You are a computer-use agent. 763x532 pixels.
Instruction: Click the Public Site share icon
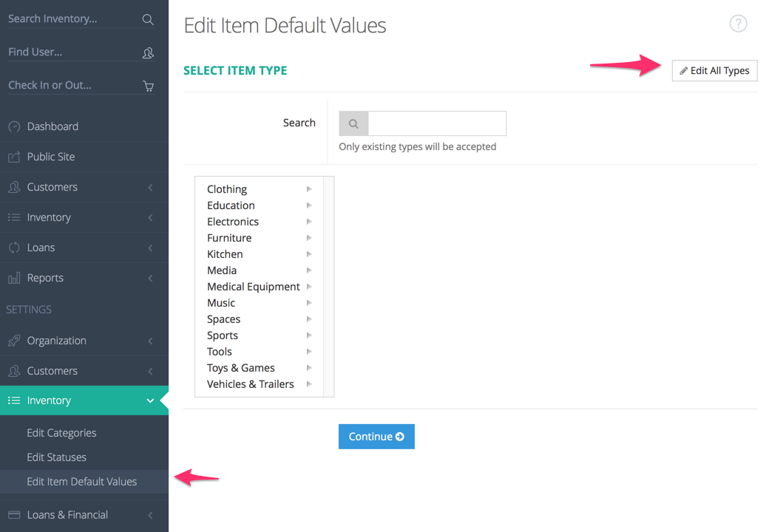14,157
